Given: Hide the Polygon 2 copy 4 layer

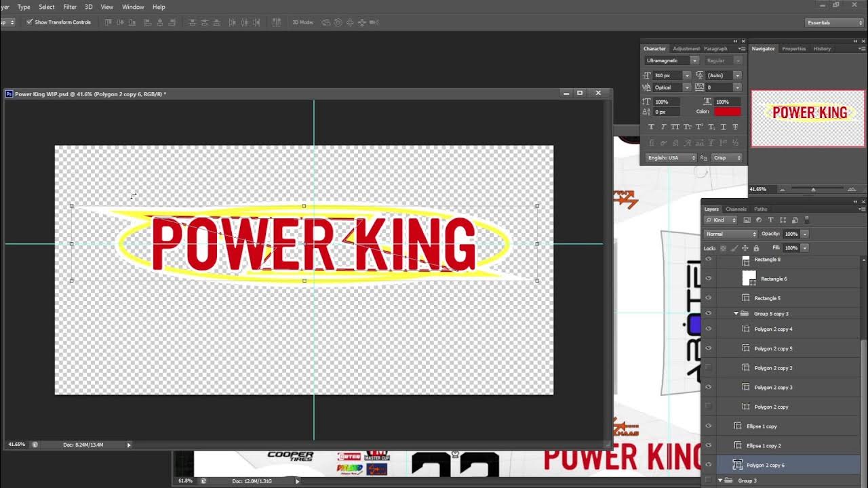Looking at the screenshot, I should coord(709,329).
